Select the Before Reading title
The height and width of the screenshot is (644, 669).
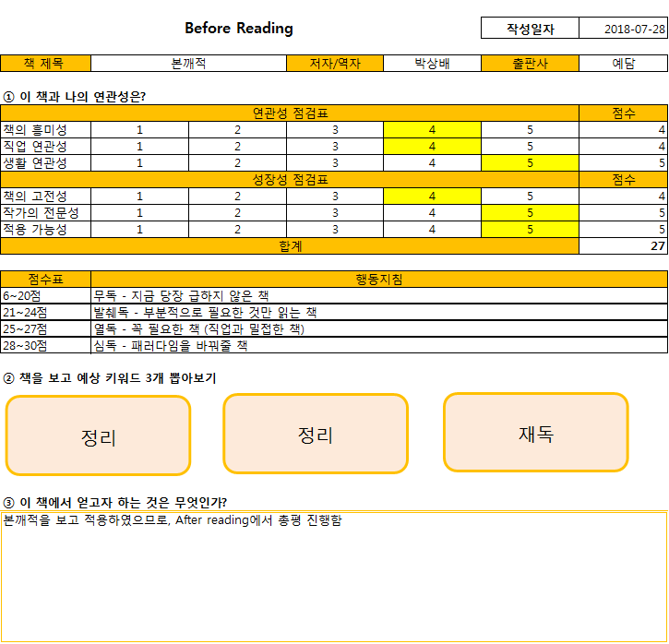(238, 29)
